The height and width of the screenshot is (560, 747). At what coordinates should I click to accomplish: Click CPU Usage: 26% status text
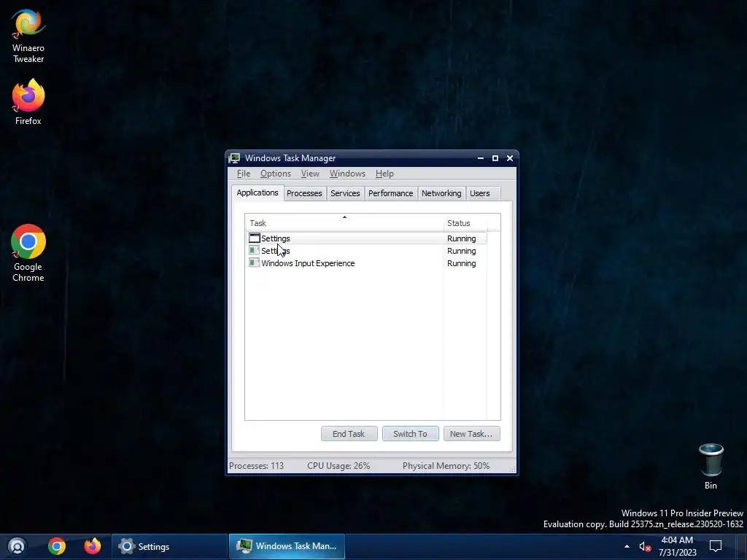coord(338,466)
